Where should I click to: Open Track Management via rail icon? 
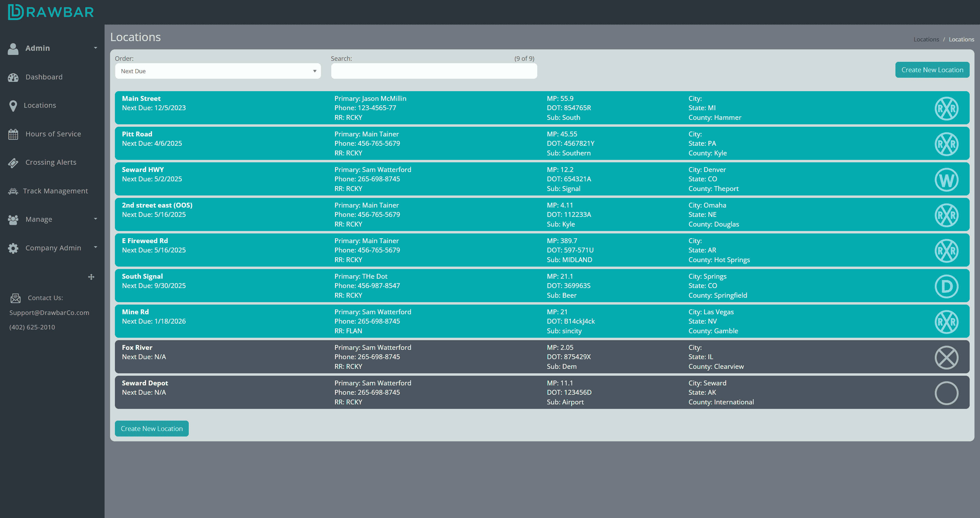(x=13, y=191)
